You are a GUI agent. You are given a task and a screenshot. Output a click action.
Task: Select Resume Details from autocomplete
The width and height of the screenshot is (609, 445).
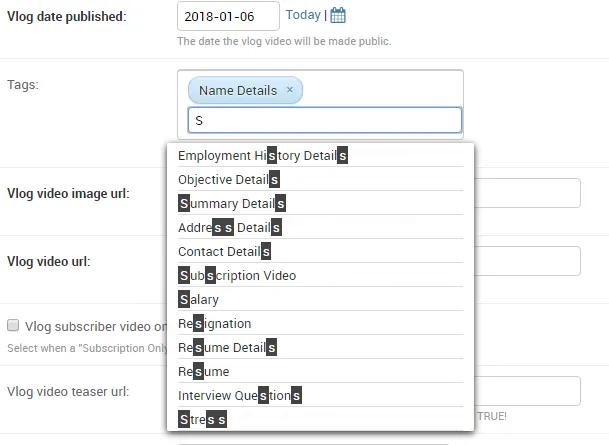[x=227, y=347]
